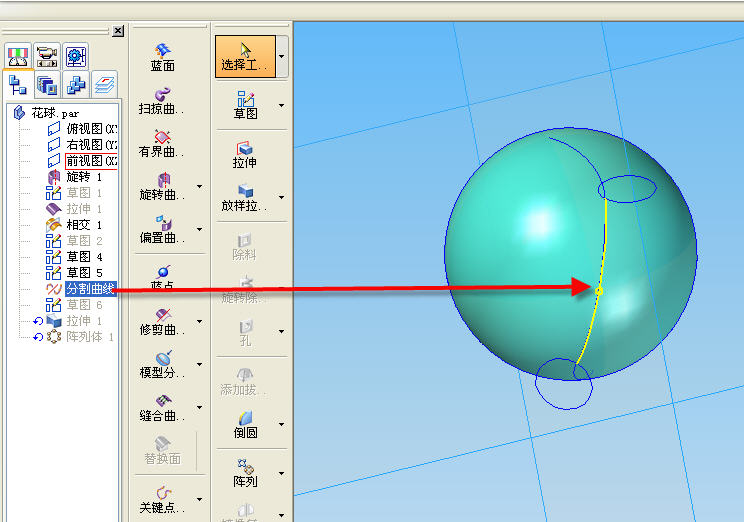Viewport: 744px width, 522px height.
Task: Click the blue ellipse sketch on sphere top
Action: click(627, 189)
